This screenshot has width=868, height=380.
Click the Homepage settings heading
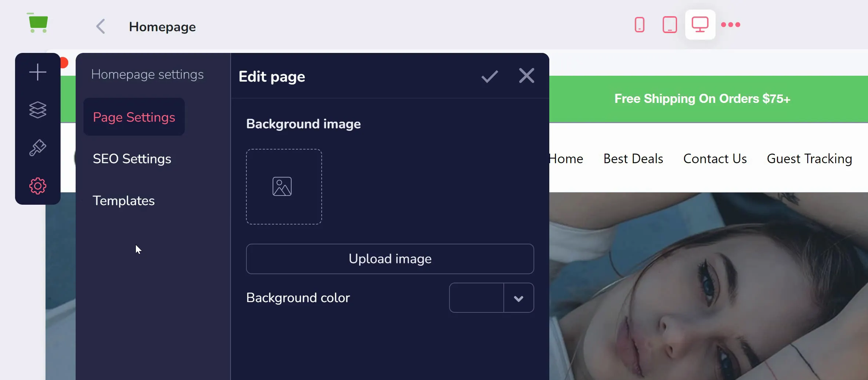pyautogui.click(x=147, y=74)
